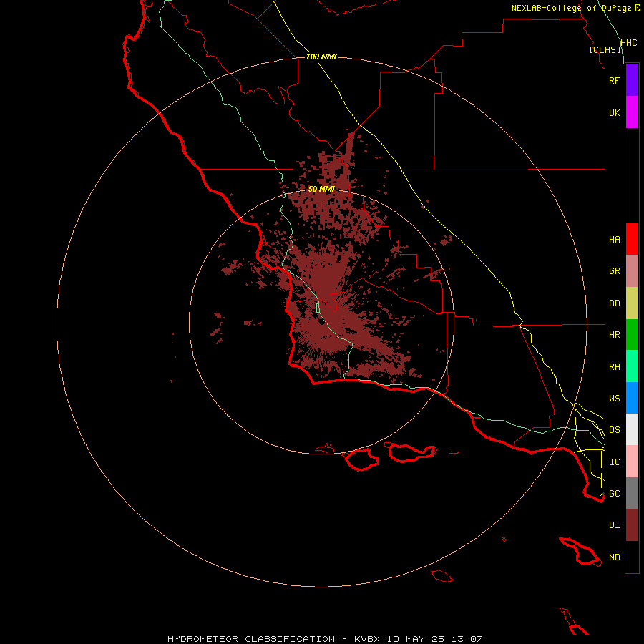Click the 10 MAY 25 date text
Viewport: 644px width, 644px height.
pyautogui.click(x=415, y=639)
